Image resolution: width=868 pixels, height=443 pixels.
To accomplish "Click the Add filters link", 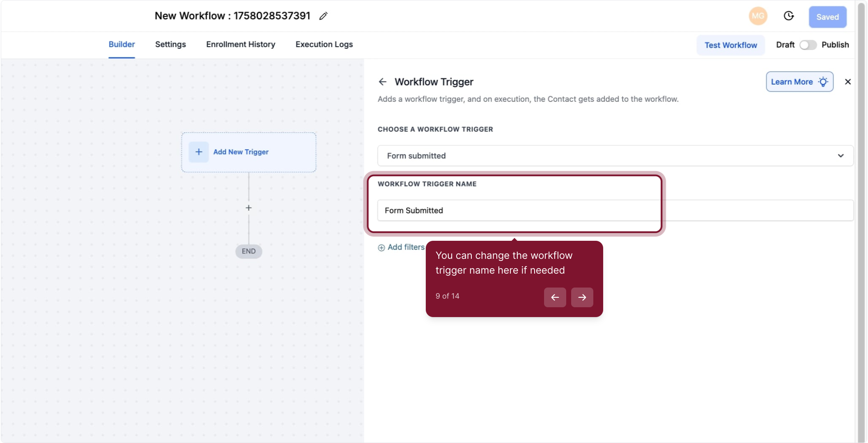I will [x=401, y=247].
